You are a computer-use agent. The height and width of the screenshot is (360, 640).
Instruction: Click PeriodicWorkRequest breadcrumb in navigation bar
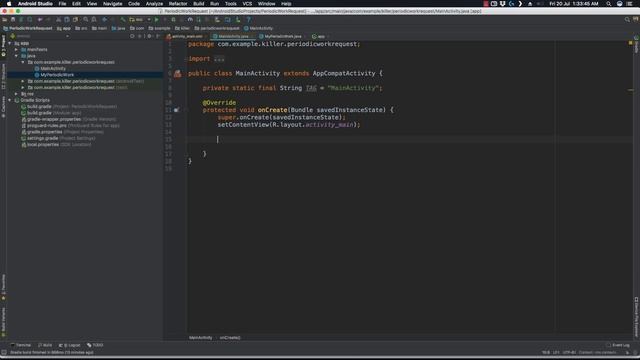coord(28,29)
